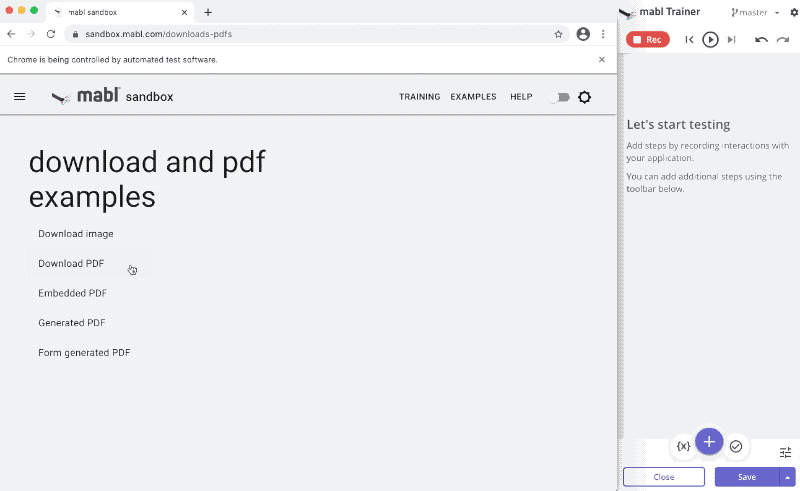This screenshot has height=491, width=800.
Task: Save the test
Action: pyautogui.click(x=747, y=477)
